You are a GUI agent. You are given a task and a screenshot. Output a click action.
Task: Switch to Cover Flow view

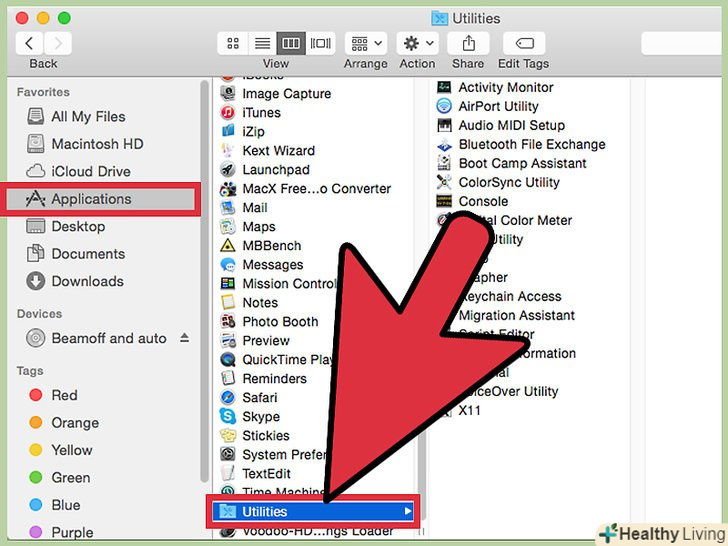pos(320,44)
